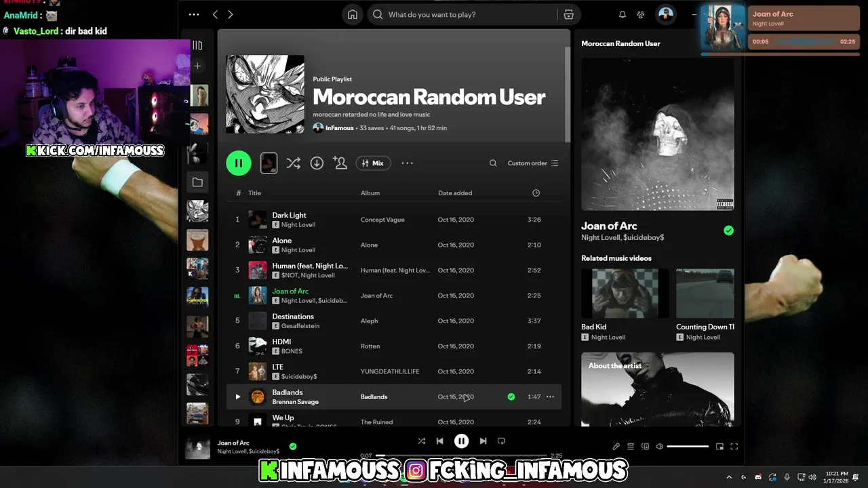Open YUNGDEATHLILLIFE album link

[390, 371]
